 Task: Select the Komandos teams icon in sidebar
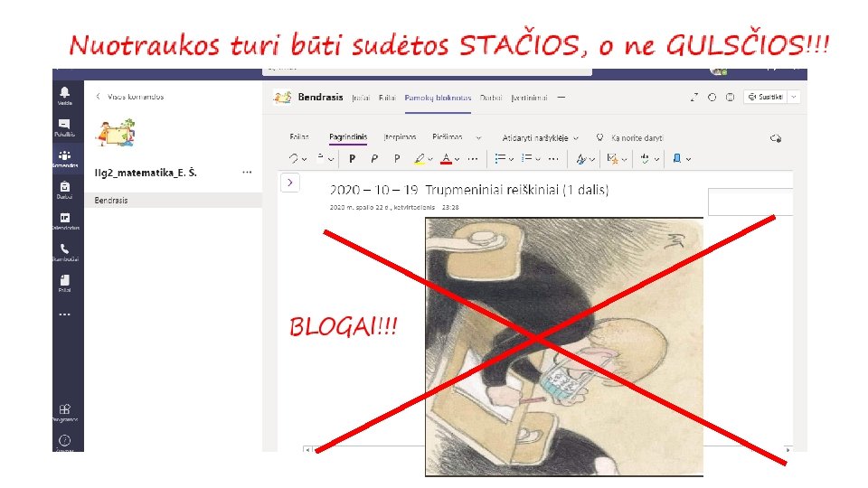pyautogui.click(x=65, y=158)
